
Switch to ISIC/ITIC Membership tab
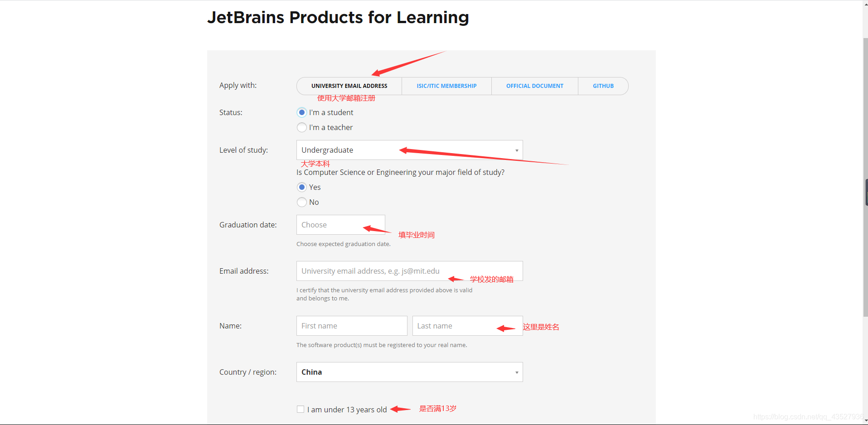446,86
